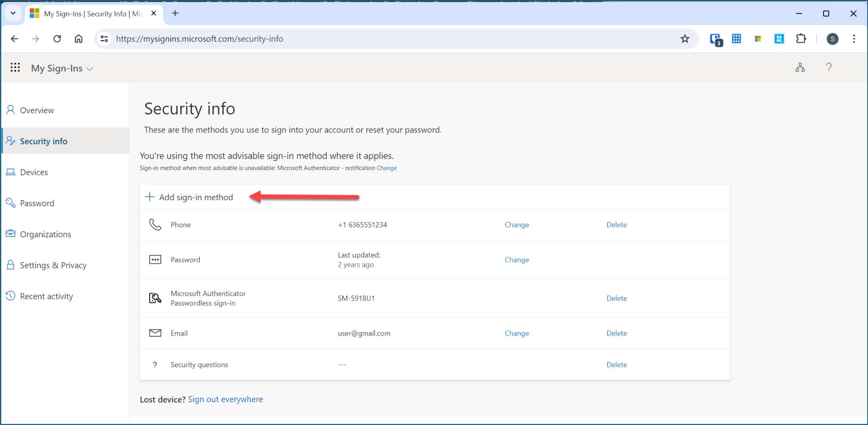Bookmark this page with star icon
The width and height of the screenshot is (868, 425).
(x=685, y=39)
